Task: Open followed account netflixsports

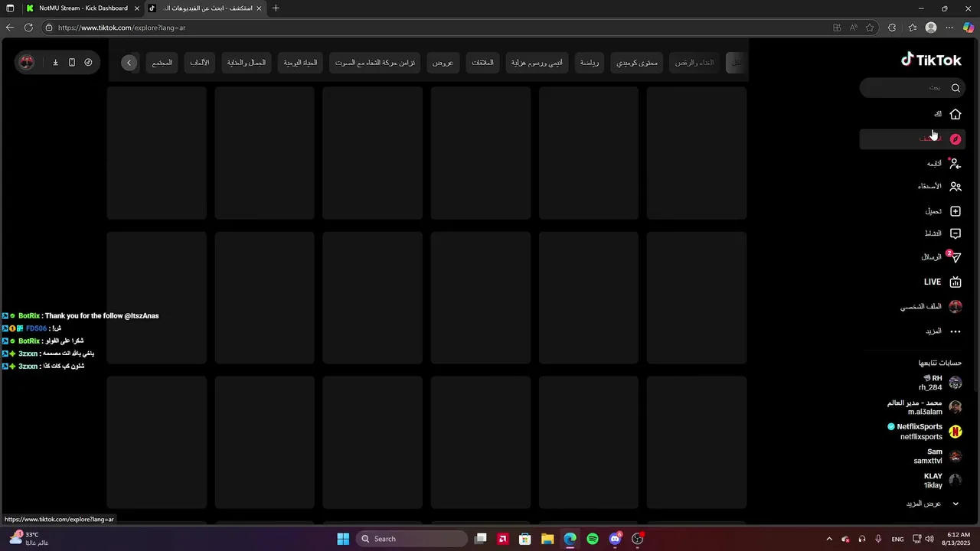Action: click(x=924, y=432)
